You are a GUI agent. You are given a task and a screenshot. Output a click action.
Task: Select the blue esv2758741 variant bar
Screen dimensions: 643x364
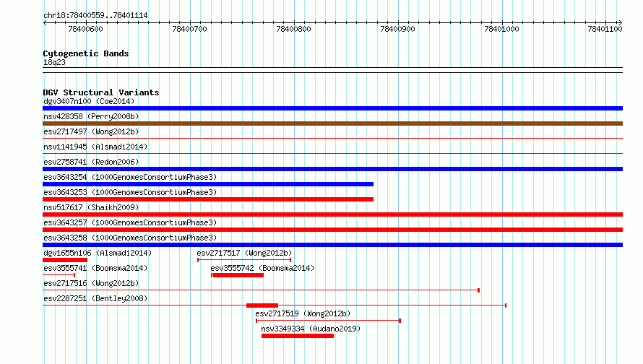point(332,169)
